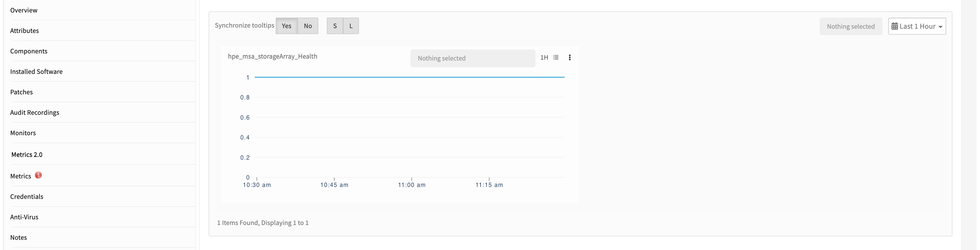Click the hpe_msa_storageArray_Health chart title
The image size is (980, 250).
[x=272, y=56]
